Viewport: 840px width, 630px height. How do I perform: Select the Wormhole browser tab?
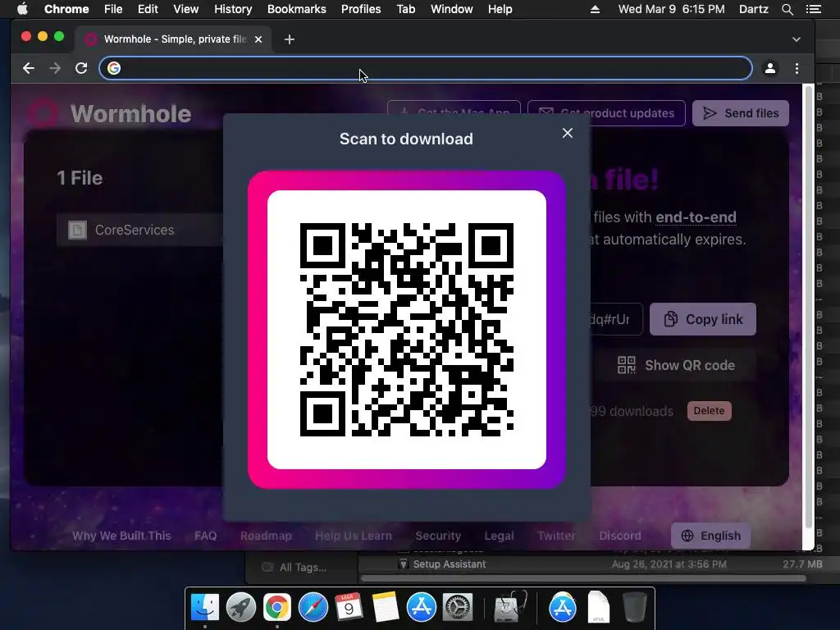pos(172,39)
